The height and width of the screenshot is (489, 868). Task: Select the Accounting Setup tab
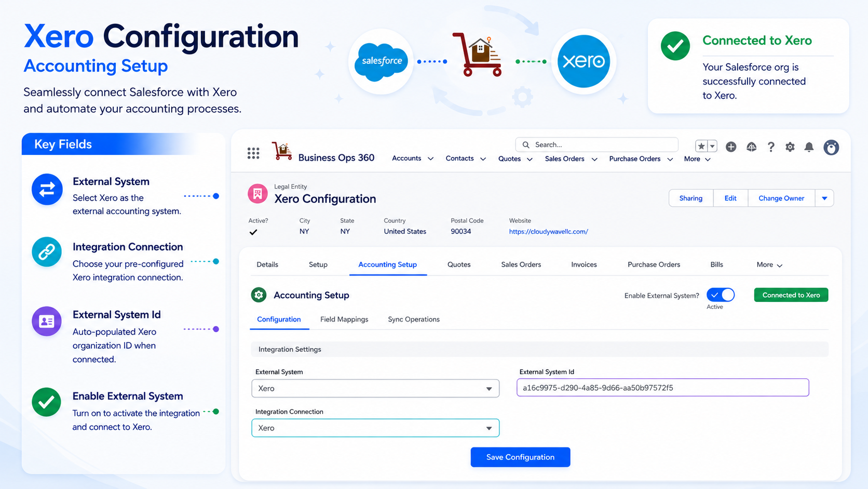click(x=388, y=265)
